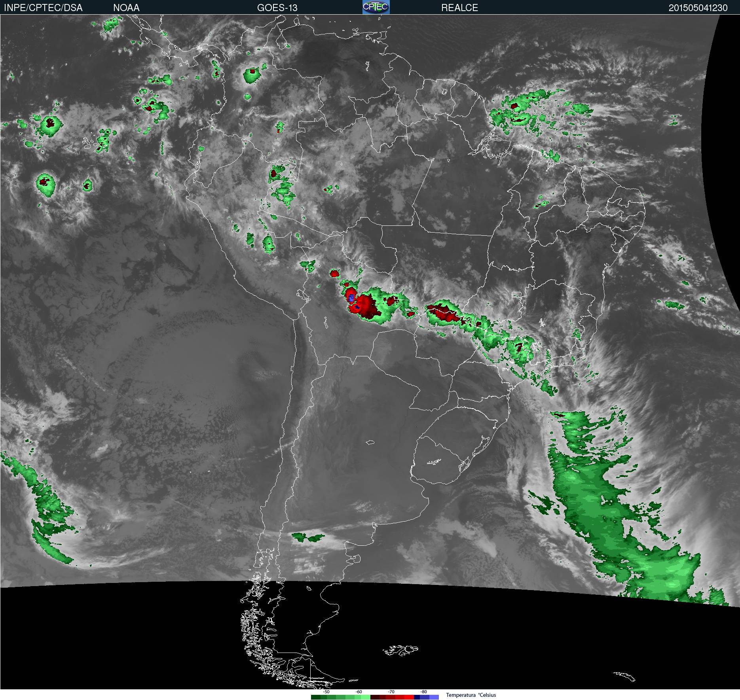Pick the darkest green legend swatch
This screenshot has height=700, width=740.
click(x=316, y=697)
